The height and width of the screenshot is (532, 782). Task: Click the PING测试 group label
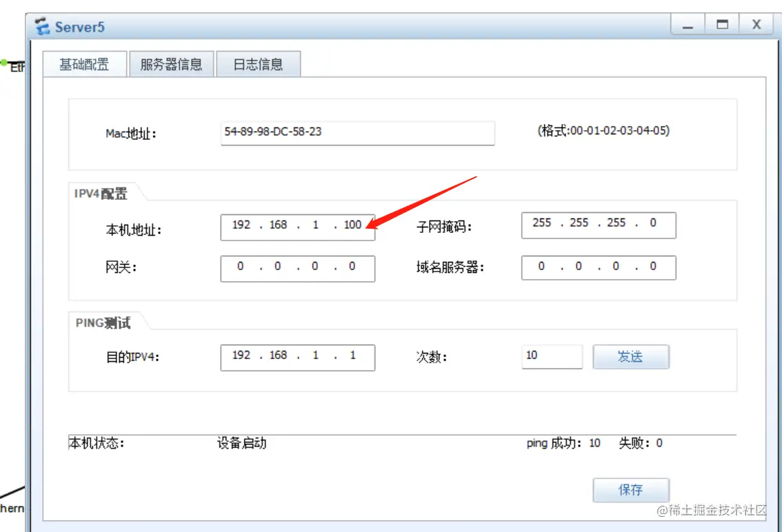tap(103, 323)
